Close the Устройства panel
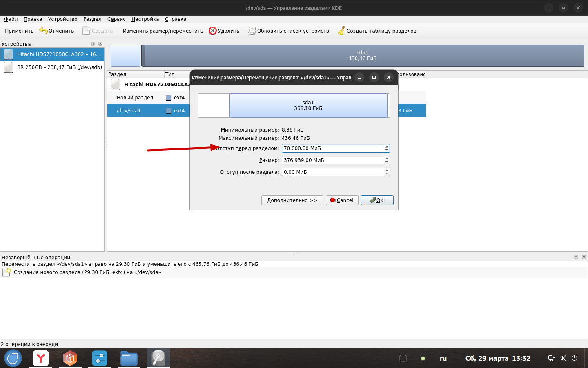The image size is (588, 368). click(x=100, y=44)
